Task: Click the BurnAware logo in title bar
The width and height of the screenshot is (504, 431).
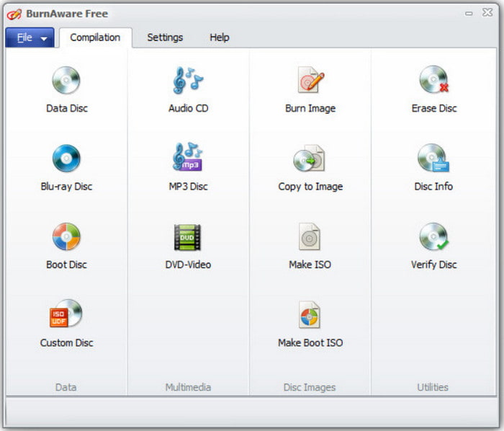Action: tap(14, 14)
